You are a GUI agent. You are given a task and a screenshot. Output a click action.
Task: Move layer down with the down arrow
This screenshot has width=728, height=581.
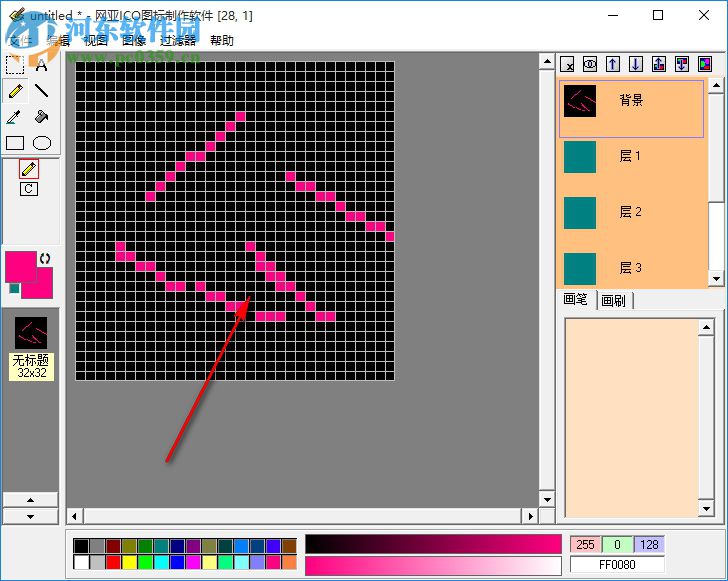point(636,64)
